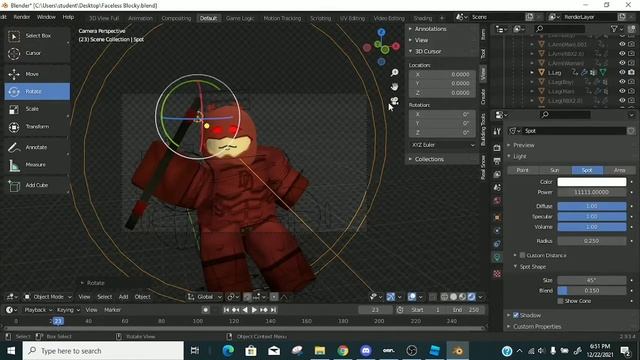Switch to the Scripting workspace tab

[x=320, y=18]
